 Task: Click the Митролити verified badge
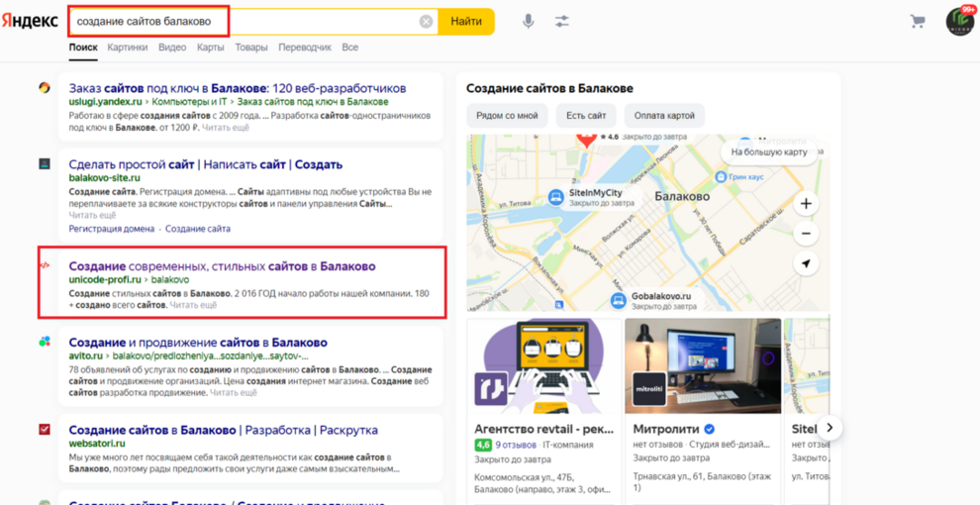710,430
